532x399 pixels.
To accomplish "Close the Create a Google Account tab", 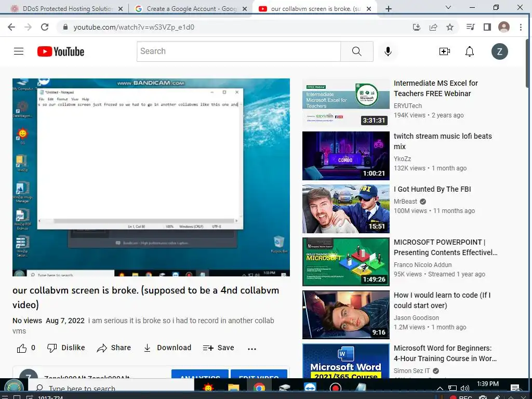I will tap(245, 9).
